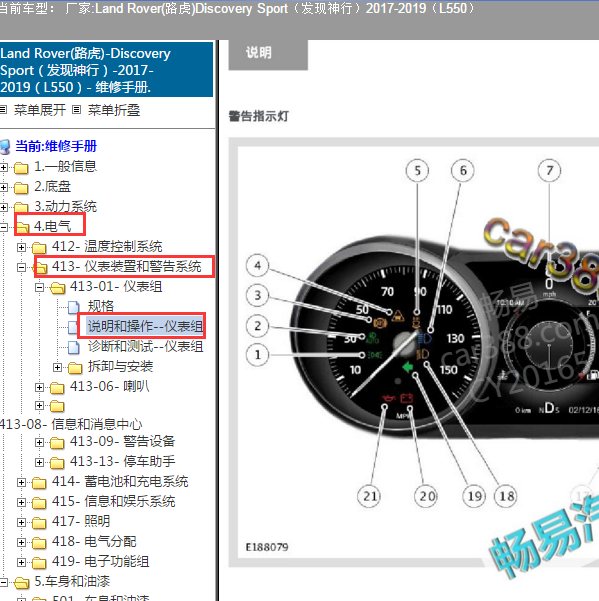Click the 414- 蓄电池和充电系统 folder icon

pos(39,483)
